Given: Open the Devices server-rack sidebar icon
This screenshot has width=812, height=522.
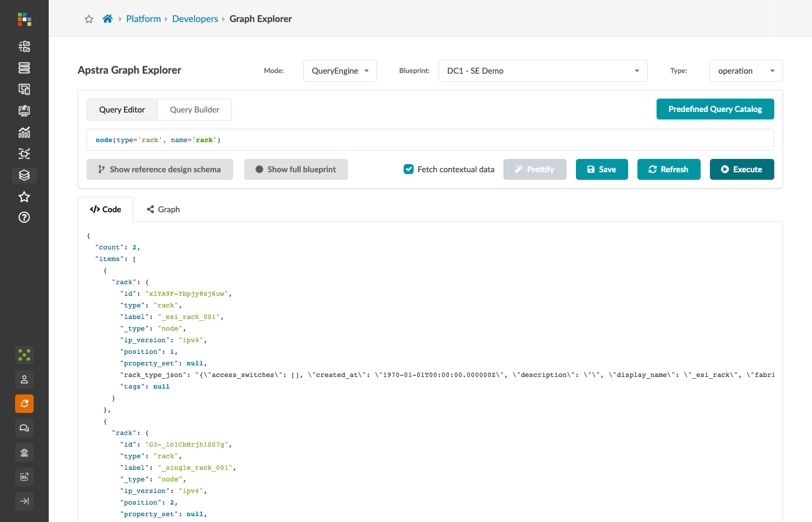Looking at the screenshot, I should click(x=24, y=68).
